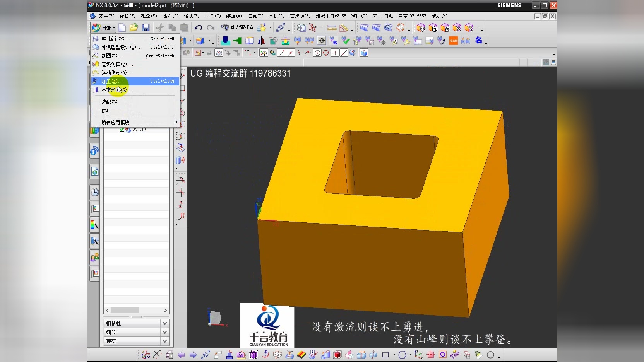Open the 编辑(E) menu

pos(127,16)
